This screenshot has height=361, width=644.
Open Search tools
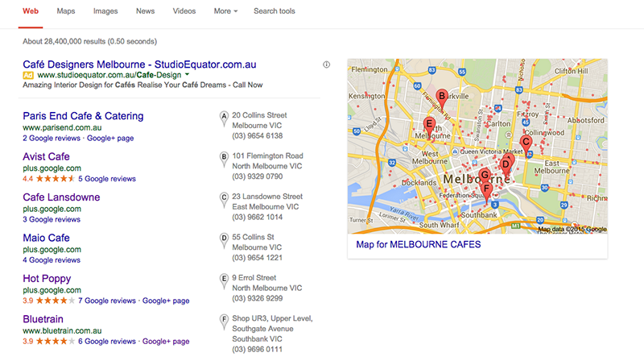pyautogui.click(x=275, y=11)
